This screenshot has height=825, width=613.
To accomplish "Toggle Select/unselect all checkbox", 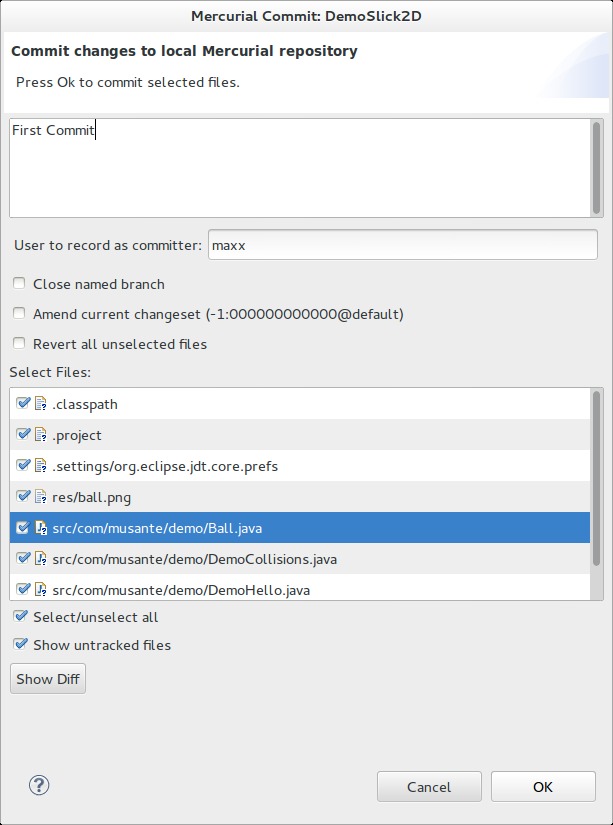I will [19, 617].
